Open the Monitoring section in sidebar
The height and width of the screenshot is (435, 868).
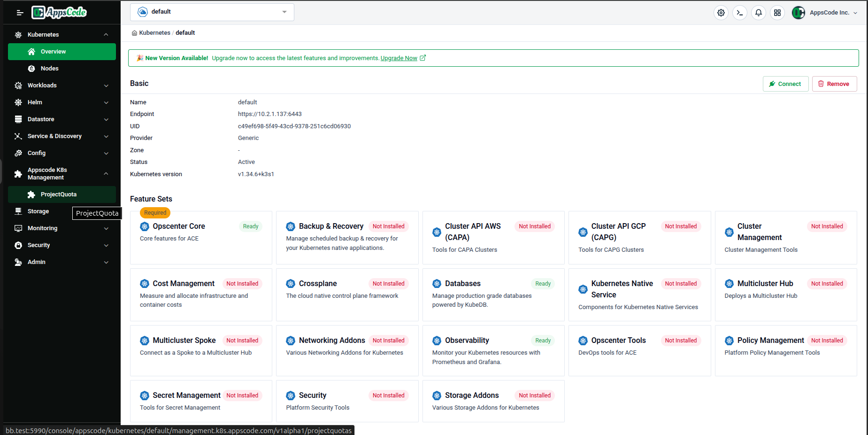[x=43, y=228]
